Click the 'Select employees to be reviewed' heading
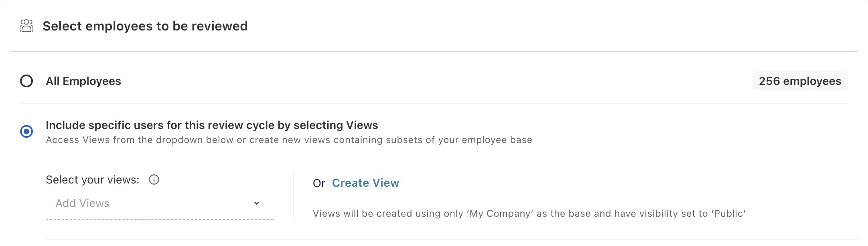This screenshot has width=868, height=246. (146, 26)
